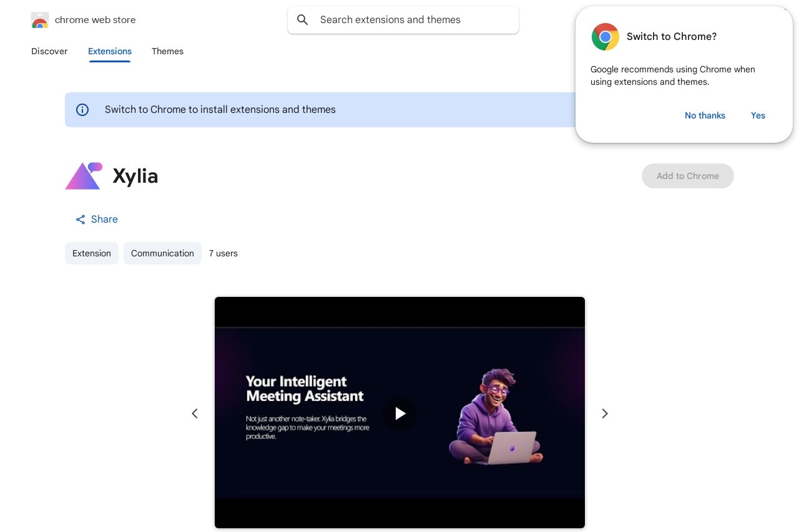Click the 'Switch to Chrome?' heading
Viewport: 799px width, 532px height.
tap(672, 37)
